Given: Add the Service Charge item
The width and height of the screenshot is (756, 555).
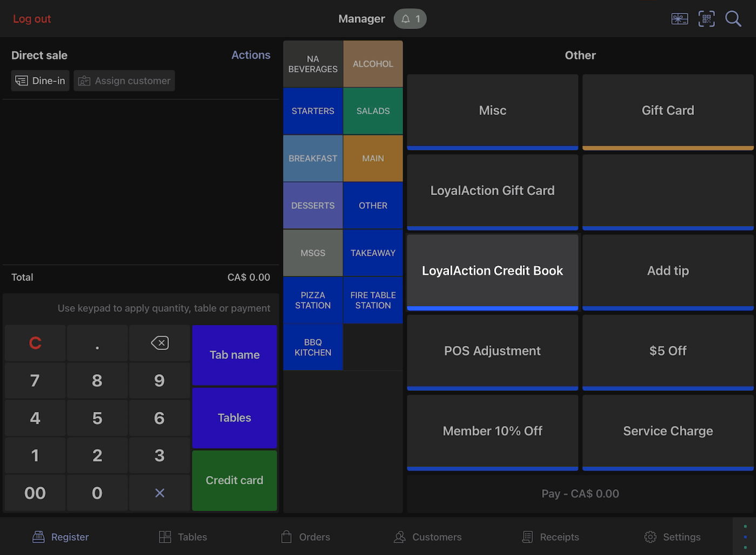Looking at the screenshot, I should (668, 432).
